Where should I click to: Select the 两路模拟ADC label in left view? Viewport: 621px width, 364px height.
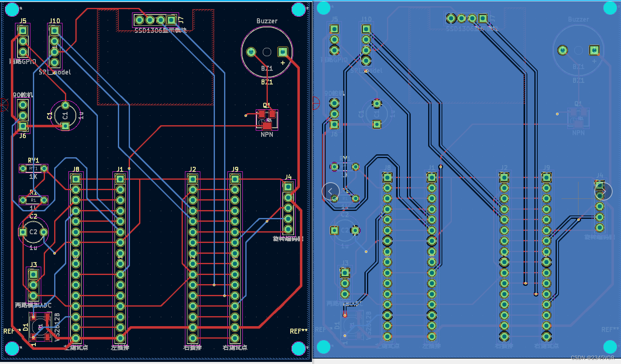pos(33,305)
